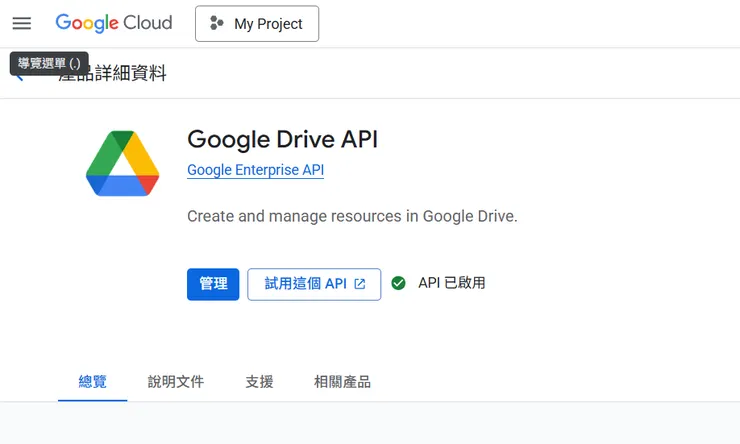
Task: Click the Create and manage resources description
Action: pyautogui.click(x=352, y=216)
